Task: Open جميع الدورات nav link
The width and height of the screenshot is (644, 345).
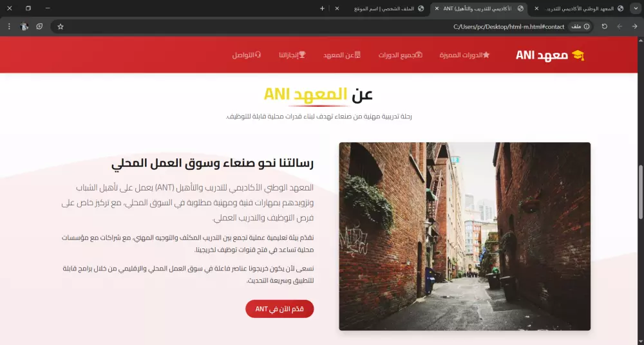Action: pos(401,55)
